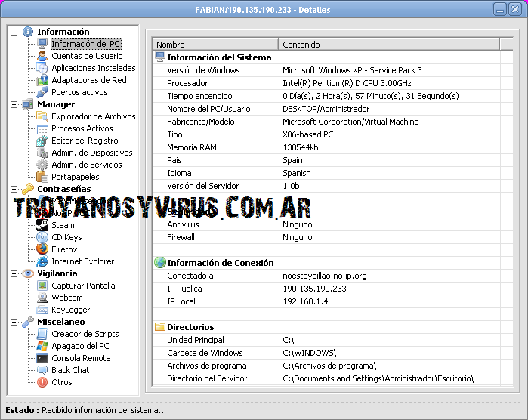This screenshot has height=420, width=528.
Task: Click the clipboard icon beside Portapapeles
Action: [x=42, y=177]
